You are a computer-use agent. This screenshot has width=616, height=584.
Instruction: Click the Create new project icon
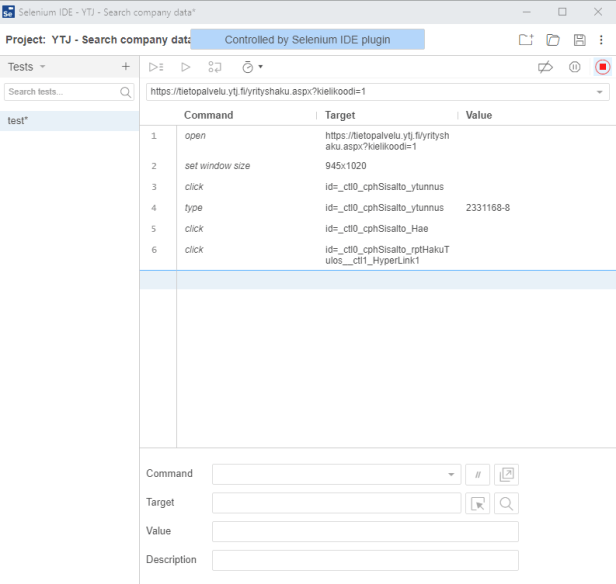point(526,40)
